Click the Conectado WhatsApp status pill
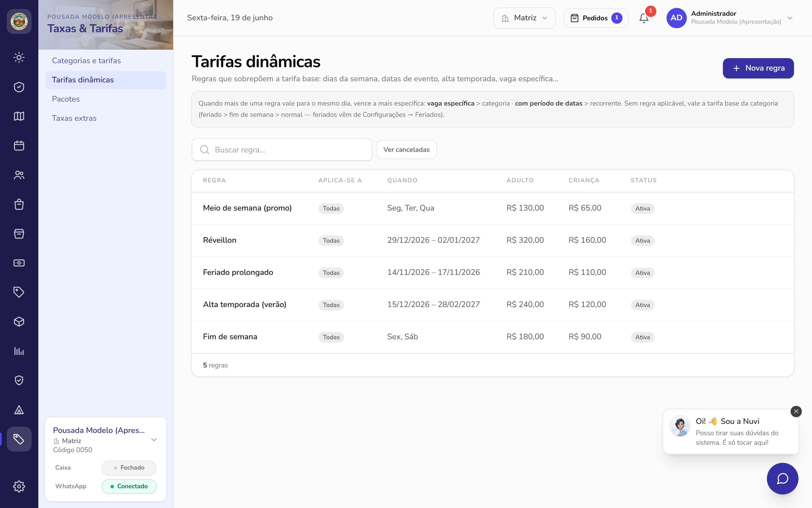This screenshot has width=812, height=508. [129, 486]
